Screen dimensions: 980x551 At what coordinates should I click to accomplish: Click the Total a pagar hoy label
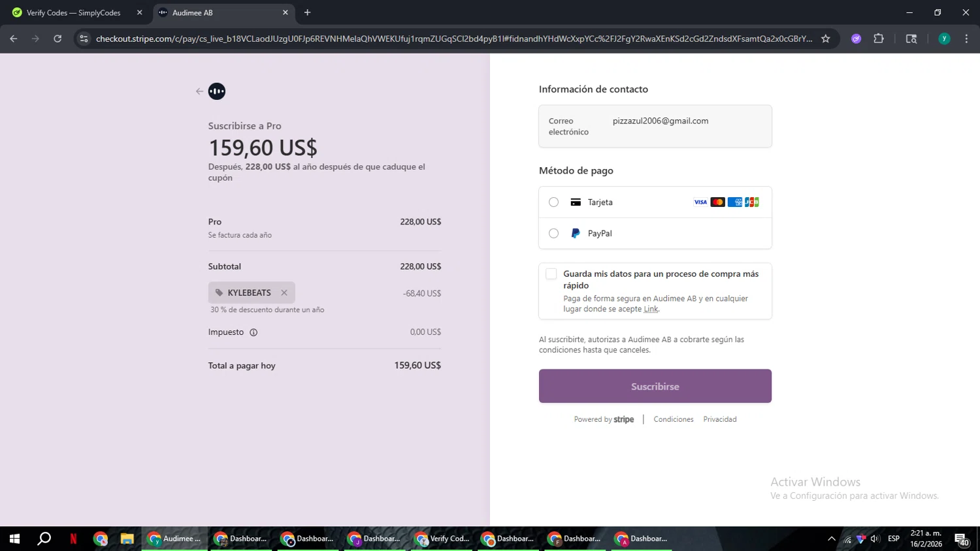tap(242, 366)
